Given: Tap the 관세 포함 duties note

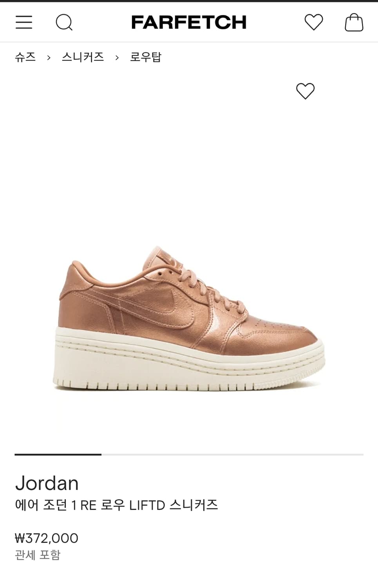Looking at the screenshot, I should 38,555.
